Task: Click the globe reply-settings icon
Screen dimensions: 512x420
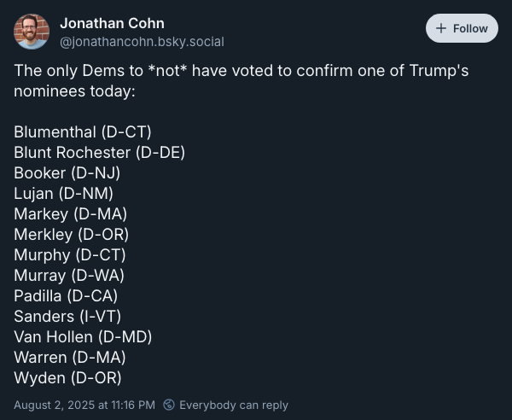Action: [169, 405]
